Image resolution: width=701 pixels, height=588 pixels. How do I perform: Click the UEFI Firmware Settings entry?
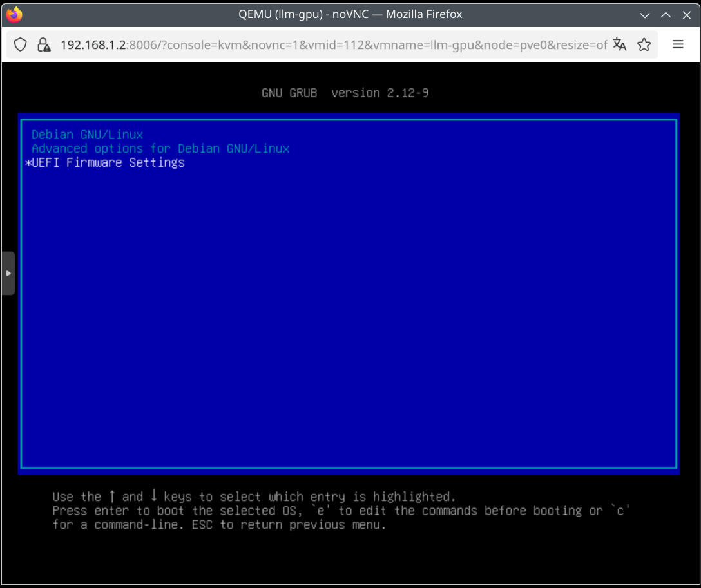108,163
